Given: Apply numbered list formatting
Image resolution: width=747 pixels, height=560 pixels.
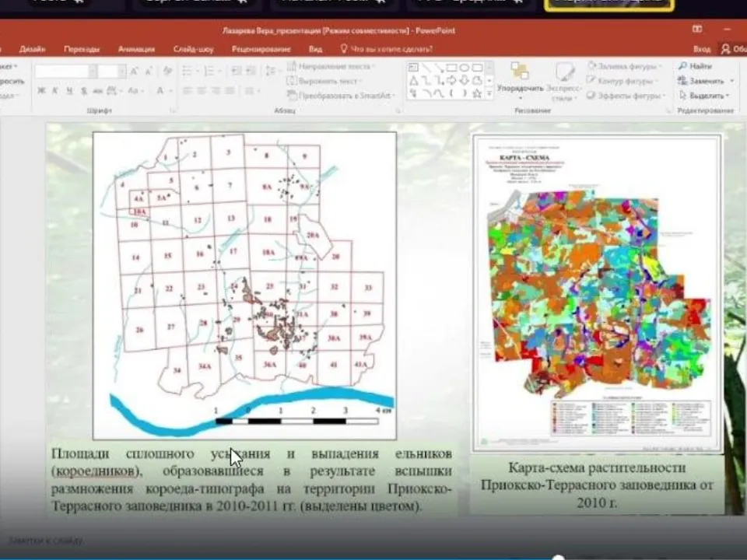Looking at the screenshot, I should pyautogui.click(x=207, y=71).
